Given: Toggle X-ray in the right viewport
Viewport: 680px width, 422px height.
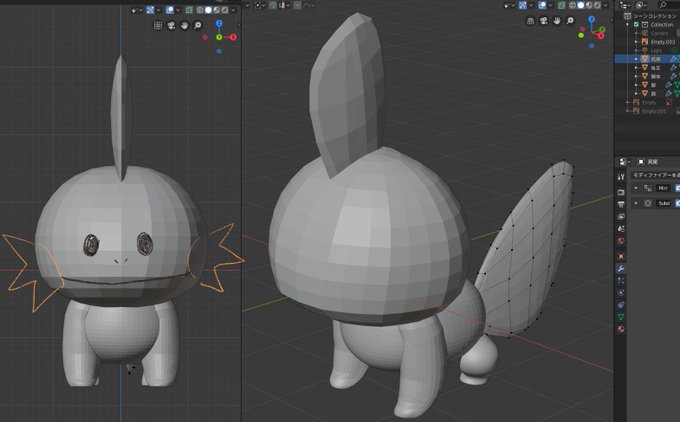Looking at the screenshot, I should click(x=562, y=5).
